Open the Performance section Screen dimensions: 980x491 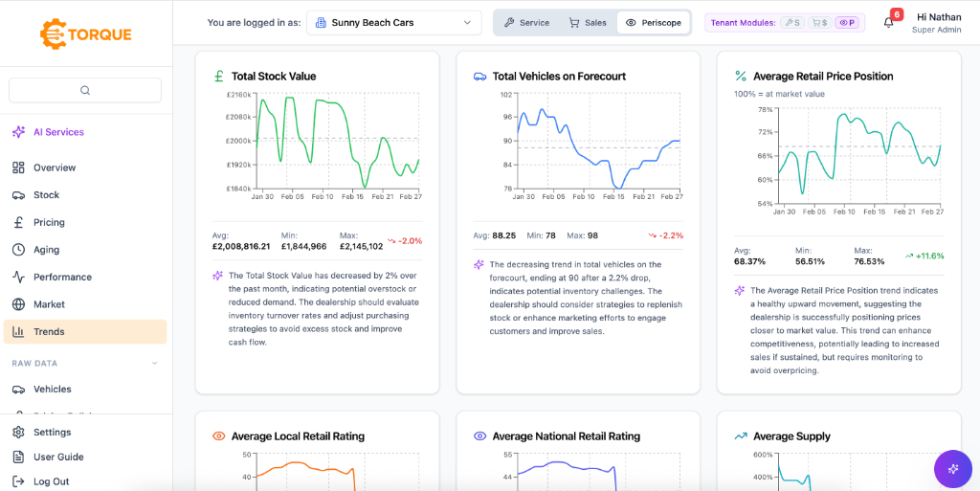(x=85, y=277)
